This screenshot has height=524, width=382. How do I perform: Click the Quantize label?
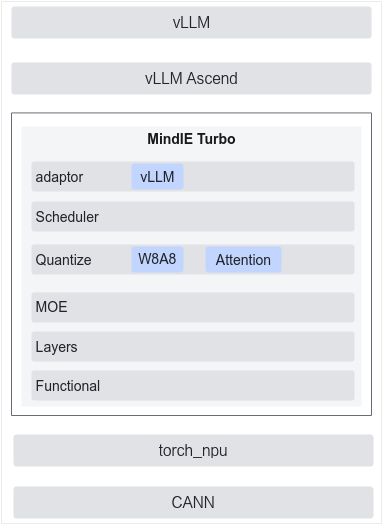[x=63, y=260]
